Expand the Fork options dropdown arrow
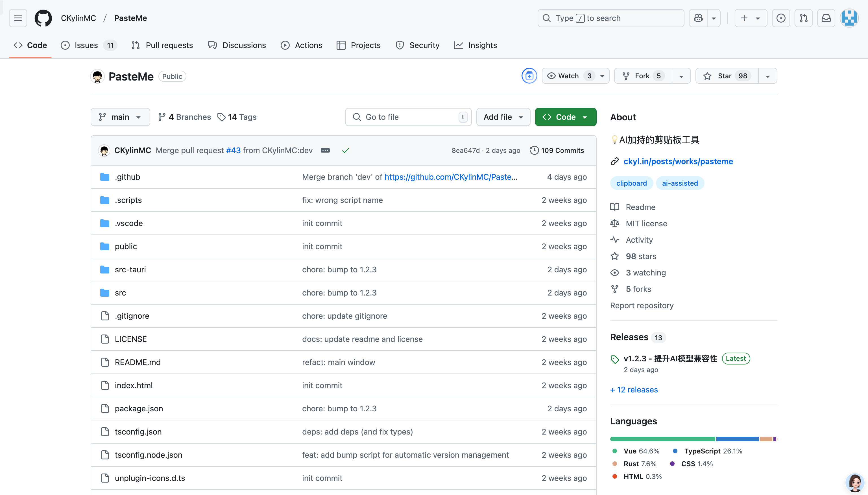The image size is (868, 495). pos(681,76)
